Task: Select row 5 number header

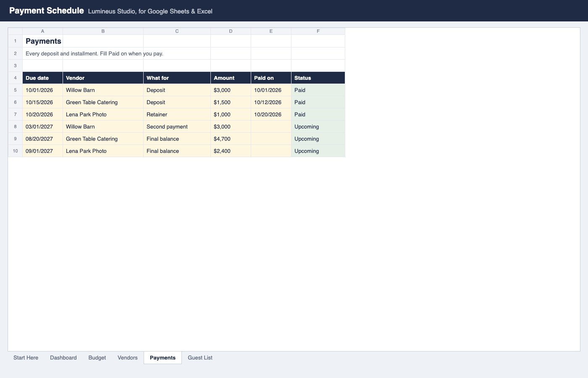Action: 15,90
